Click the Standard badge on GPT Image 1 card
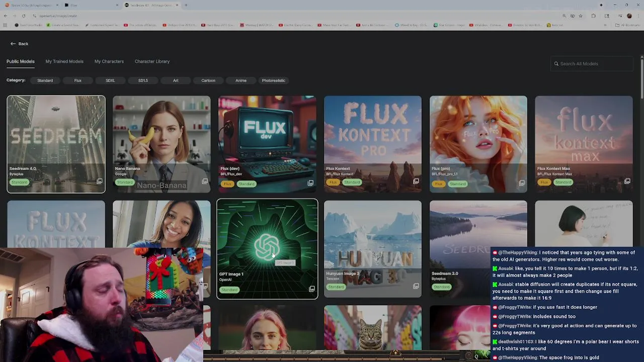The width and height of the screenshot is (644, 362). tap(229, 290)
